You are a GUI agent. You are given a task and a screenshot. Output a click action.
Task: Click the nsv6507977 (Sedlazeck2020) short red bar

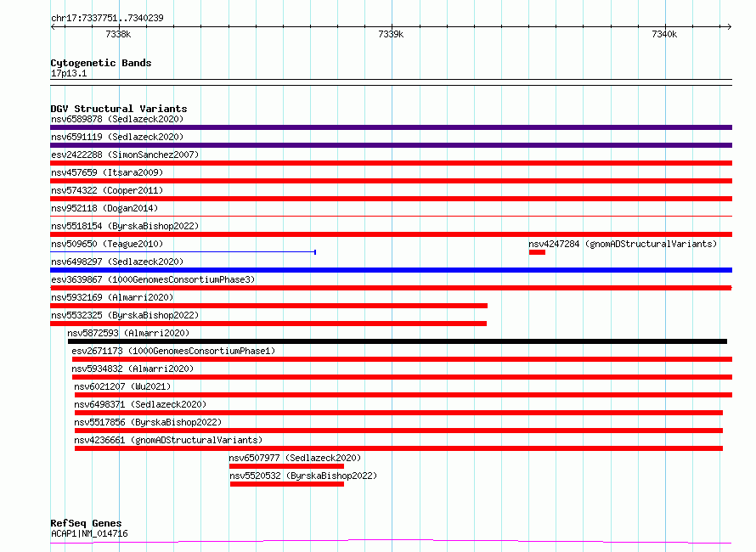click(x=286, y=466)
